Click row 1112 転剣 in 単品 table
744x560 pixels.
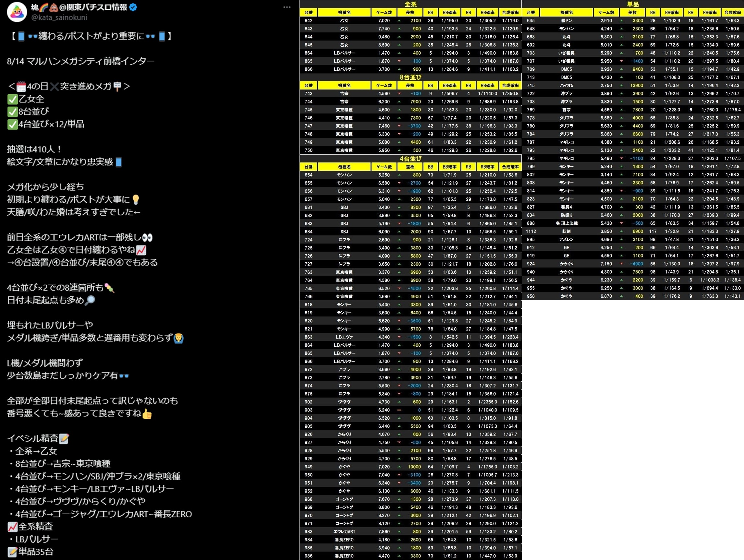click(x=566, y=232)
